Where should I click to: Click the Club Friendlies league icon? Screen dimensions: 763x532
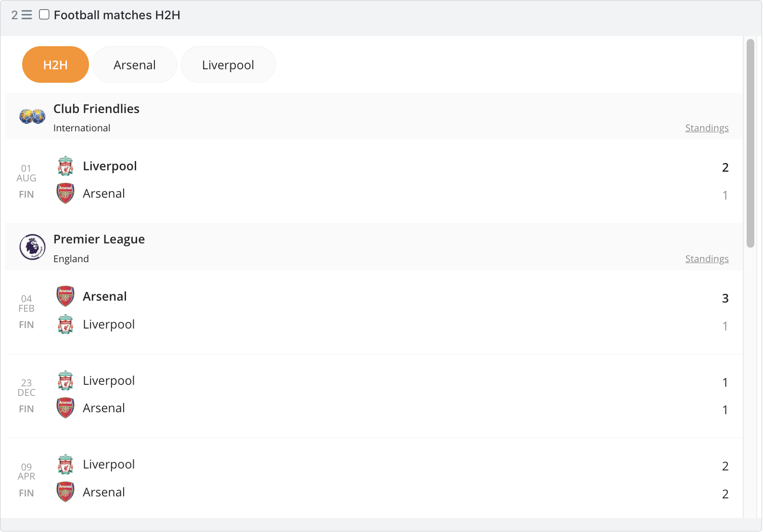32,116
